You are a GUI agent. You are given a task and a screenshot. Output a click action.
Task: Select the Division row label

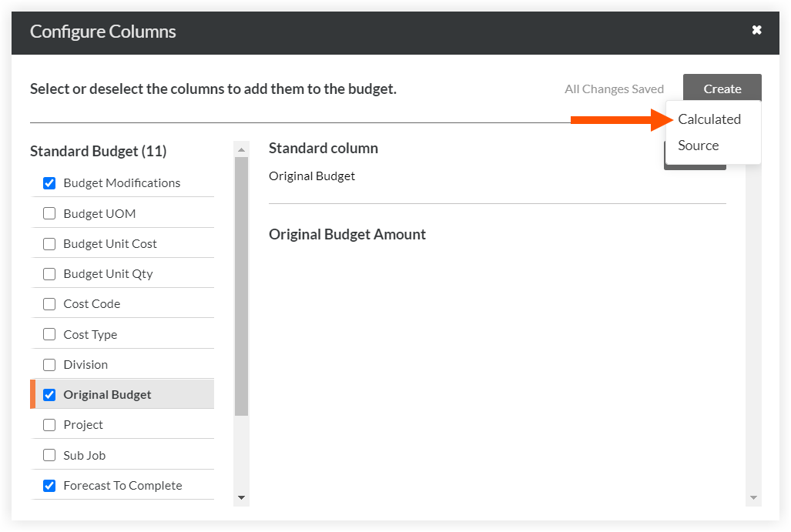(85, 365)
